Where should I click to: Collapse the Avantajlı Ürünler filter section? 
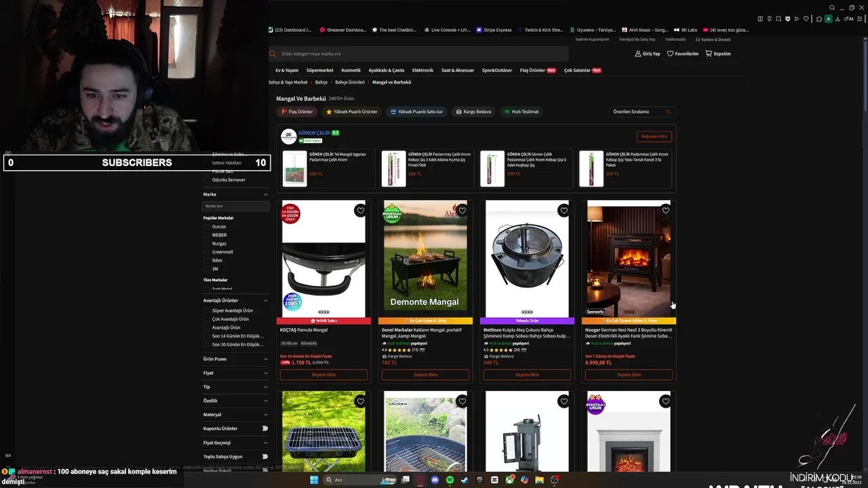pyautogui.click(x=266, y=300)
